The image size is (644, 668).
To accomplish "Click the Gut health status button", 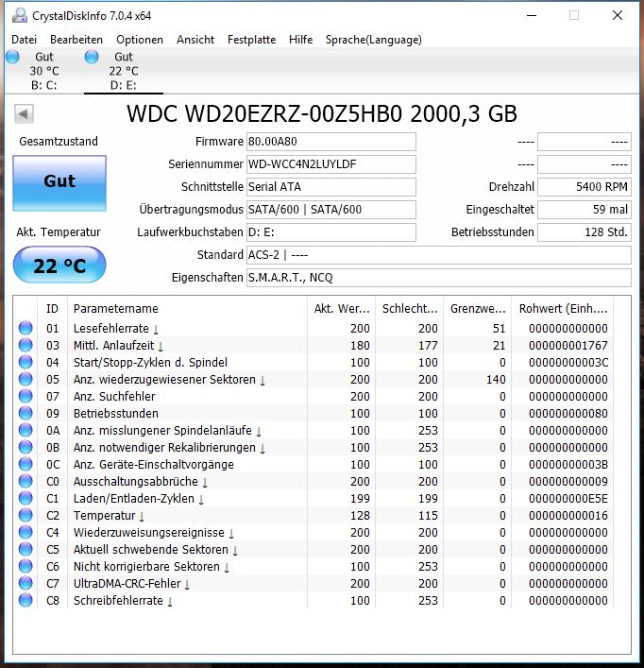I will click(x=59, y=182).
